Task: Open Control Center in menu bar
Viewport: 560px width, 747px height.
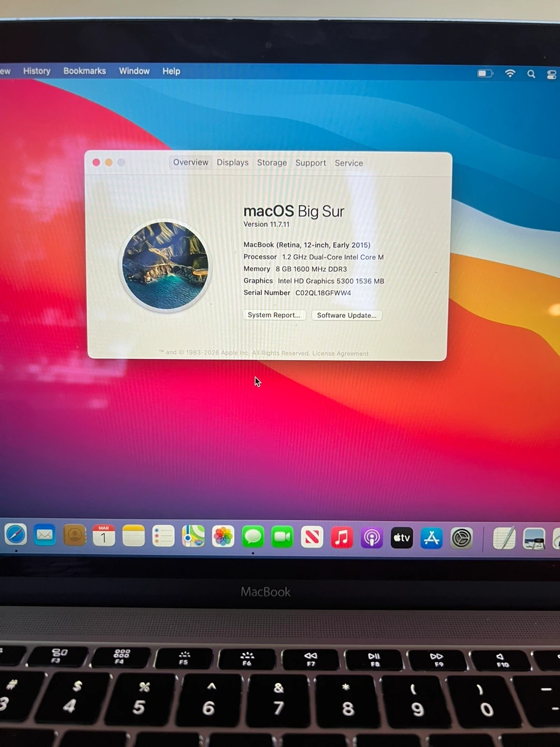Action: coord(551,75)
